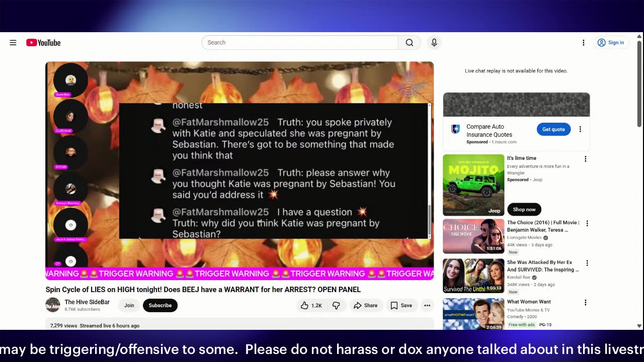Open YouTube settings three-dot menu
Image resolution: width=644 pixels, height=362 pixels.
click(584, 43)
